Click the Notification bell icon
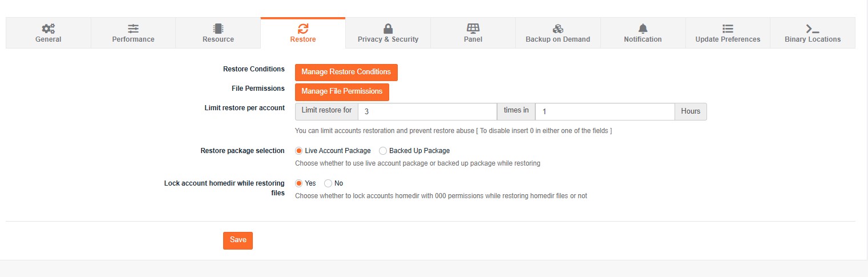 643,29
